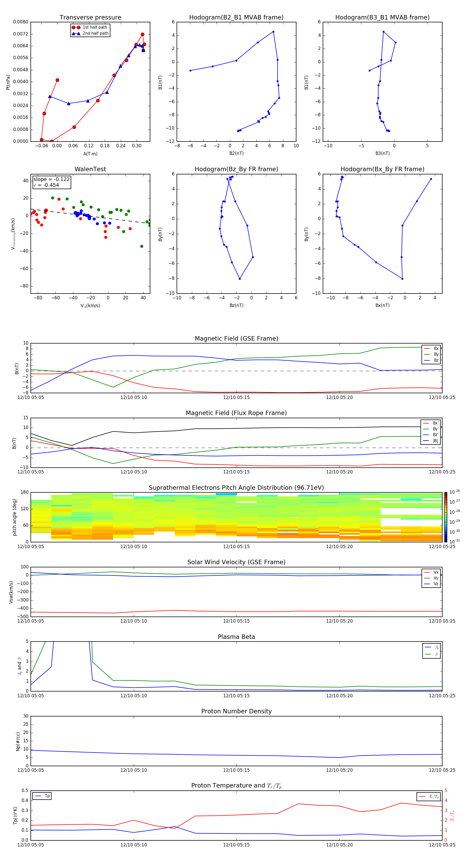
Task: Click the "Solar Wind Velocity (GSE Frame)" title
Action: [236, 562]
